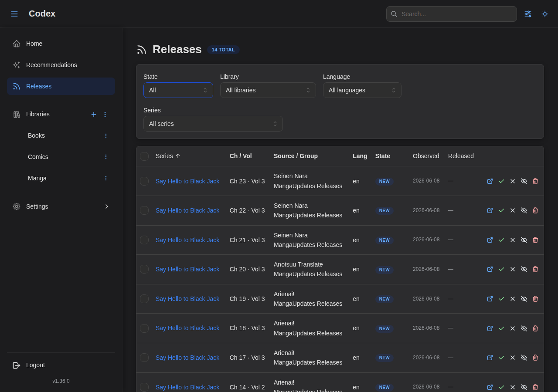Log out of Codex
This screenshot has width=558, height=392.
point(61,365)
